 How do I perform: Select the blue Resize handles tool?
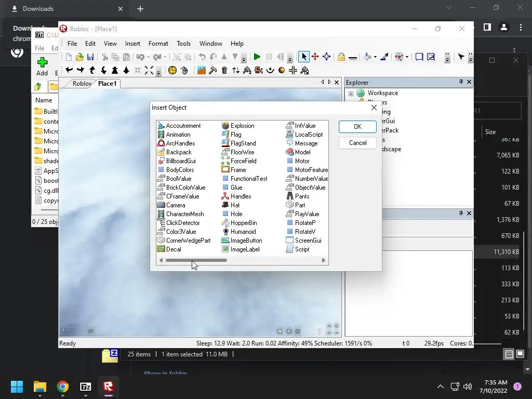(x=326, y=57)
